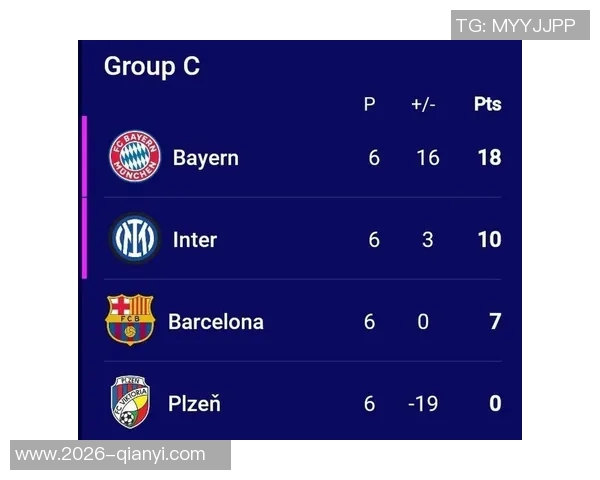Click Barcelona's 7 points value
The width and height of the screenshot is (600, 480).
pyautogui.click(x=495, y=322)
